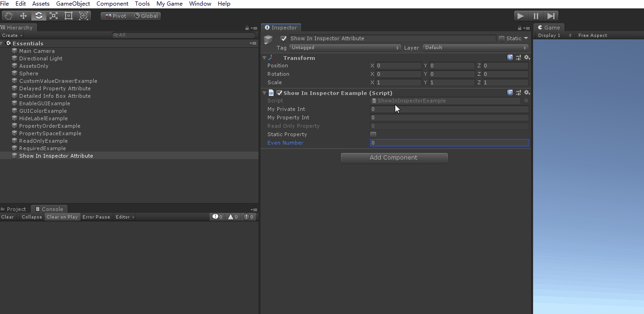Collapse the Transform component foldout
Screen dimensions: 644x314
click(x=264, y=58)
